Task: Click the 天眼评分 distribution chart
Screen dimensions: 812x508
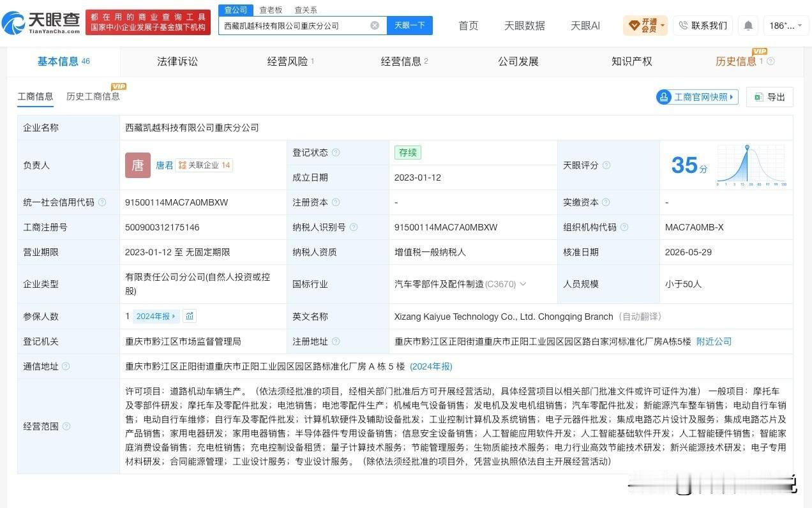Action: click(751, 165)
